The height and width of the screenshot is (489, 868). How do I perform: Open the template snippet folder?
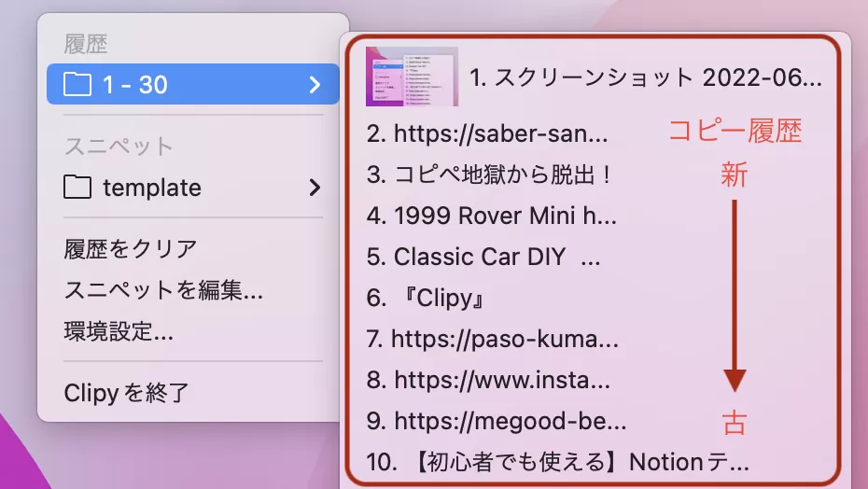point(192,188)
